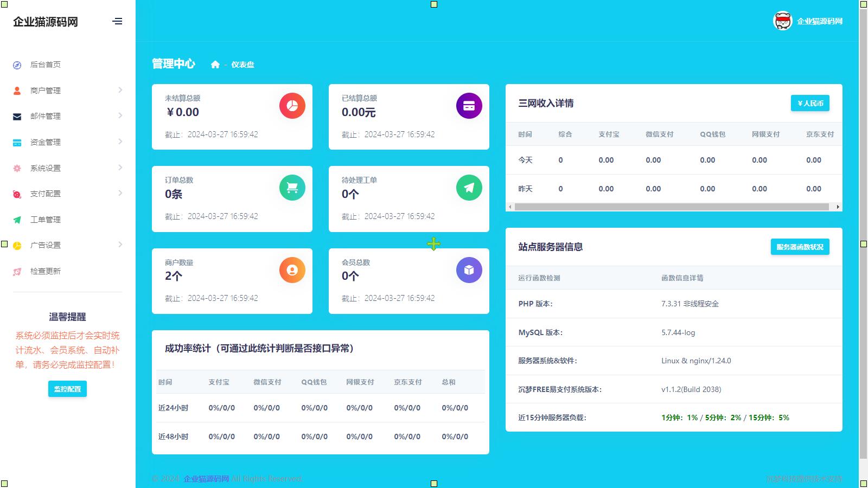868x488 pixels.
Task: Expand the 邮件管理 submenu chevron
Action: (120, 115)
